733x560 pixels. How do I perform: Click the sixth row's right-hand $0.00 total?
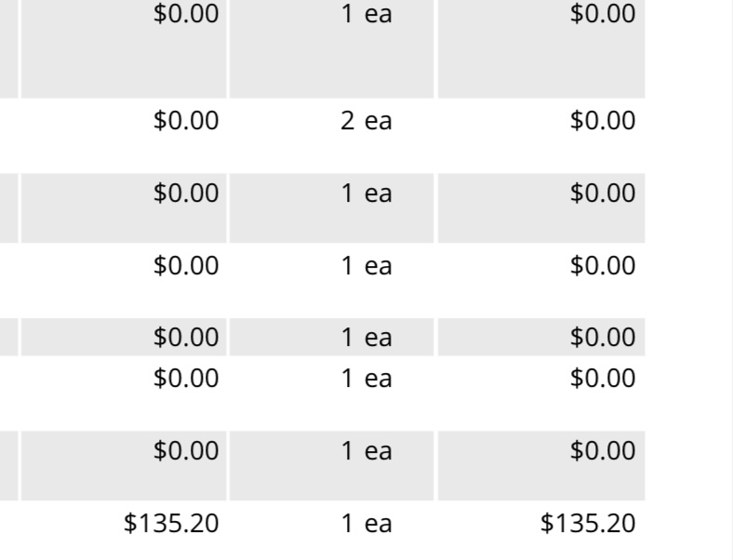[x=602, y=379]
